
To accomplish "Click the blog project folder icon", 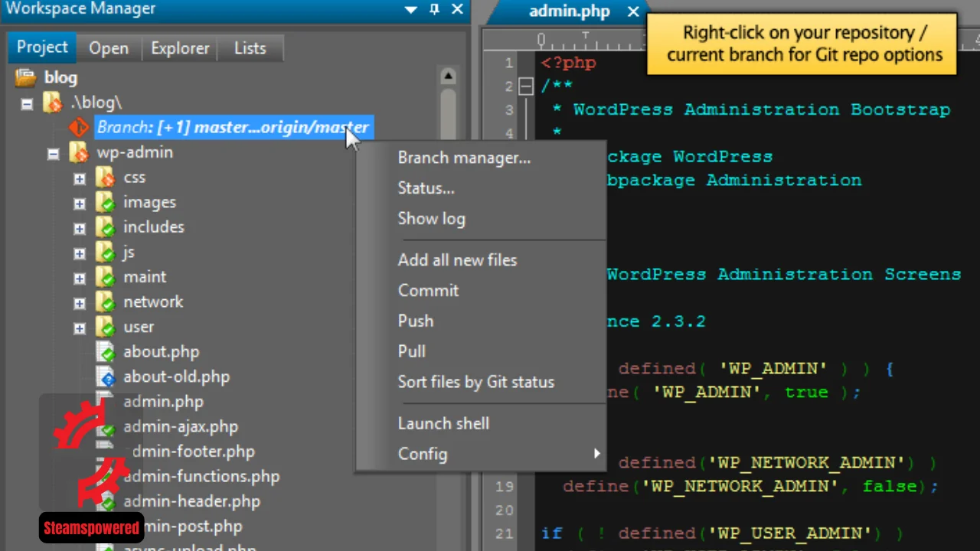I will 25,77.
